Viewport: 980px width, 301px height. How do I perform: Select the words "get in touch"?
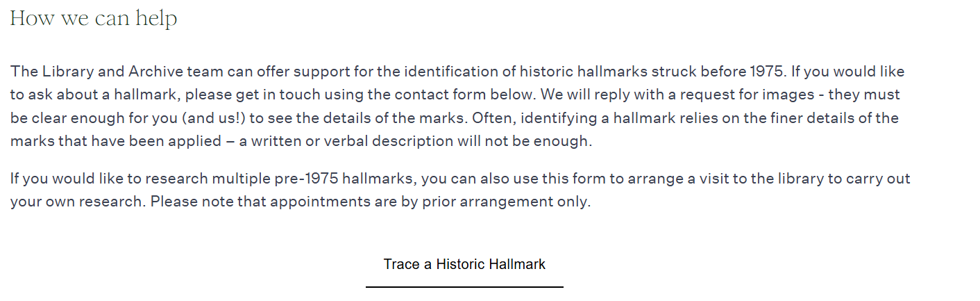[x=255, y=95]
